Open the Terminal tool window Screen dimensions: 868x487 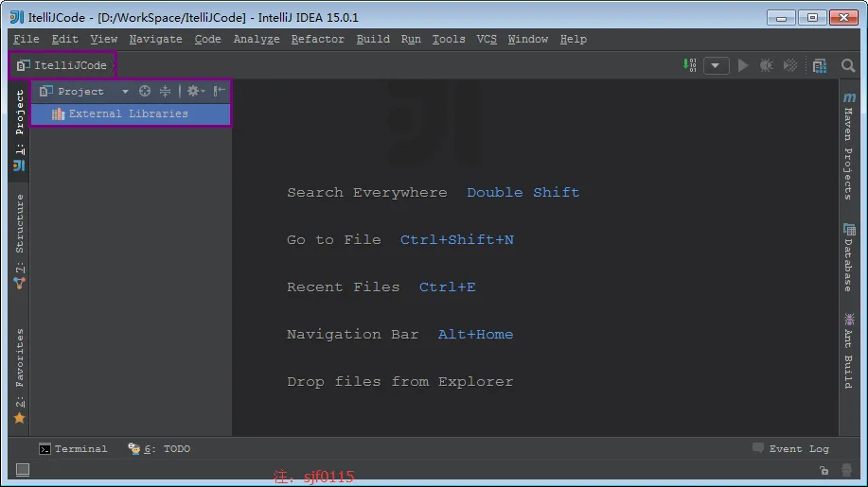click(73, 449)
